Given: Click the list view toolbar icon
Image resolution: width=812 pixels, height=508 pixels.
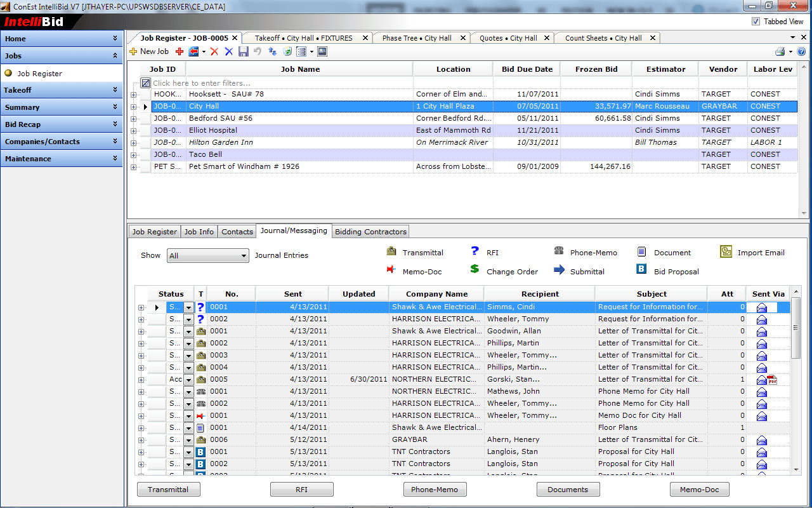Looking at the screenshot, I should [302, 51].
